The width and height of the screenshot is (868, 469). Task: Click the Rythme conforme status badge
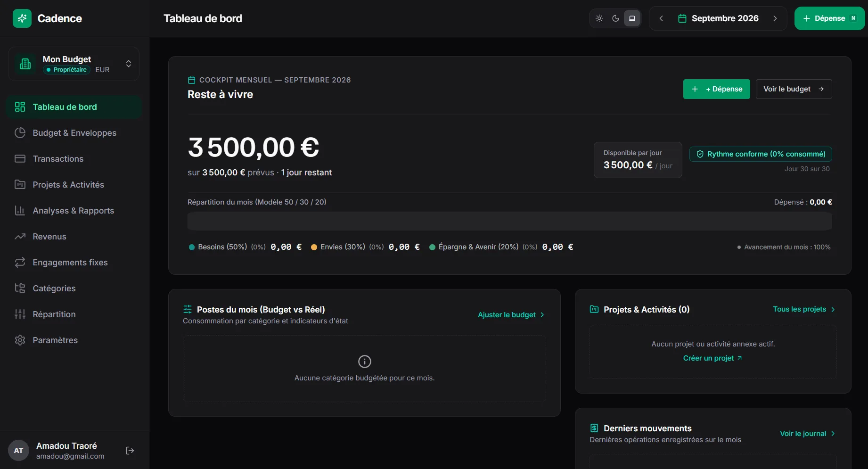point(761,154)
